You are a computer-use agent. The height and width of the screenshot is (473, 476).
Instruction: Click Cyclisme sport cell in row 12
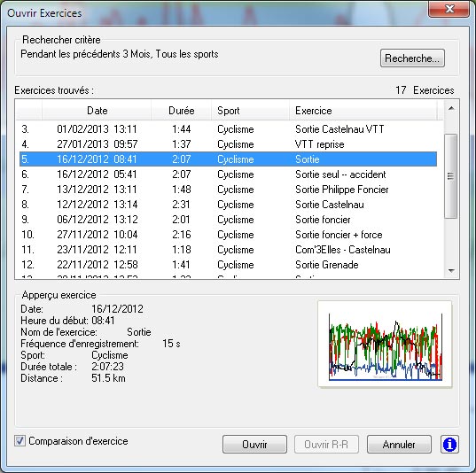(x=235, y=265)
